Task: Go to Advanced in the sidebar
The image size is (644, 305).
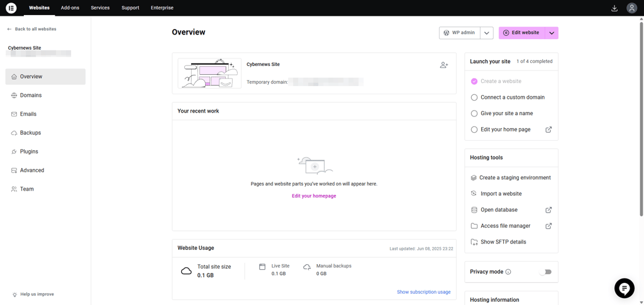Action: tap(45, 170)
